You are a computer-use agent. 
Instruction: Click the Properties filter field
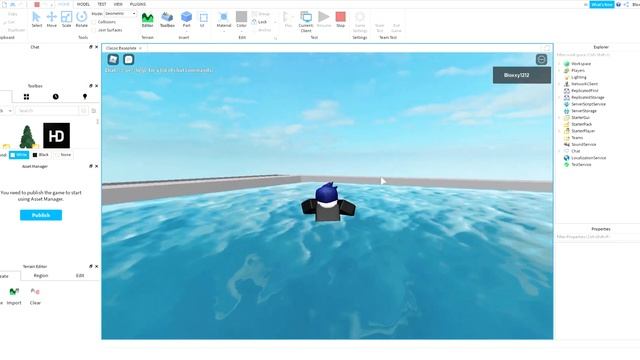point(598,237)
